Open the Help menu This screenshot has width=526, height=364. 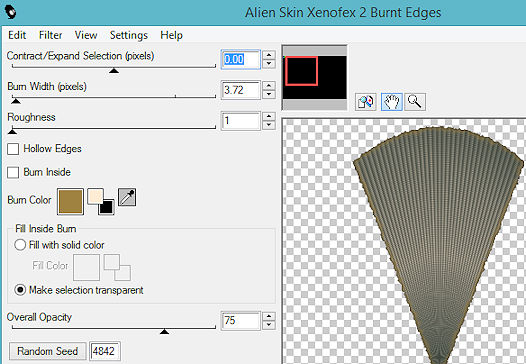[171, 35]
